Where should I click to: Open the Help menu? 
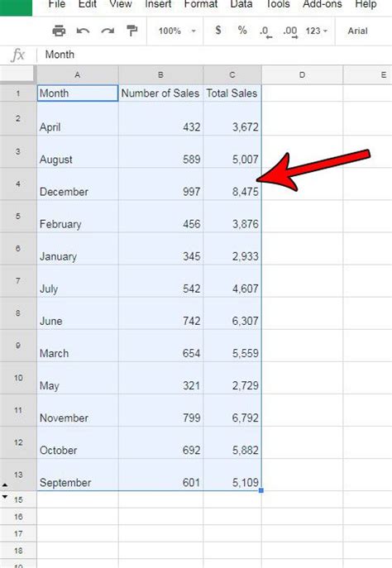(x=366, y=4)
